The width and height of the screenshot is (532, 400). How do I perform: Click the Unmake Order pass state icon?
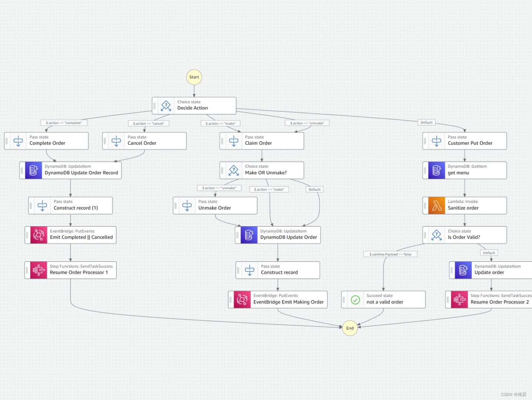187,206
